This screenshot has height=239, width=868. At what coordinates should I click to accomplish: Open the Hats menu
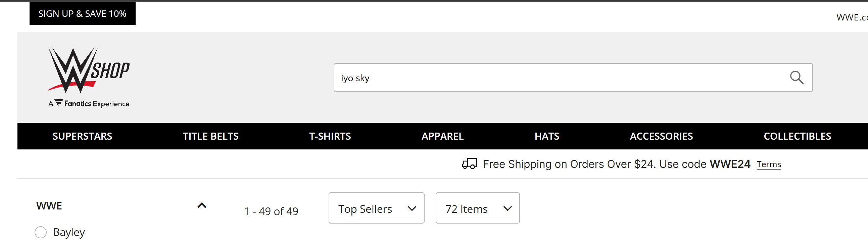coord(546,136)
